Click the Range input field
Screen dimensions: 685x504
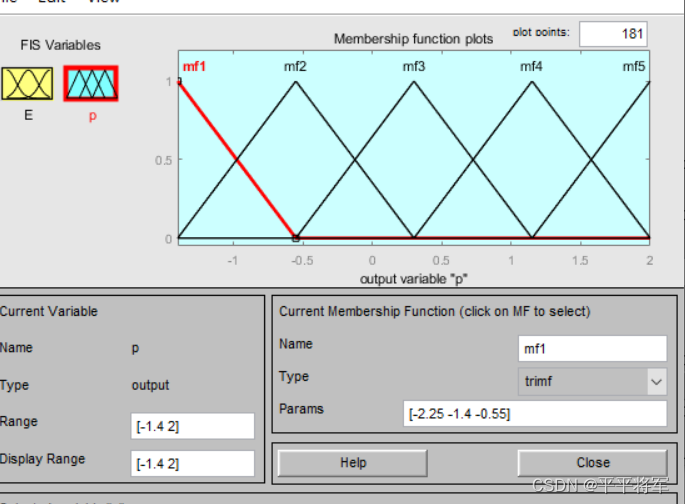[x=192, y=426]
